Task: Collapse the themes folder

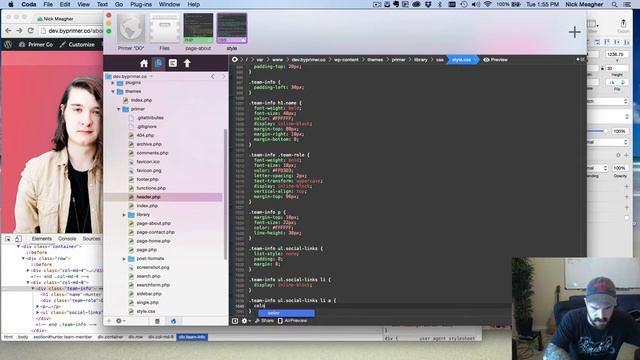Action: tap(113, 91)
